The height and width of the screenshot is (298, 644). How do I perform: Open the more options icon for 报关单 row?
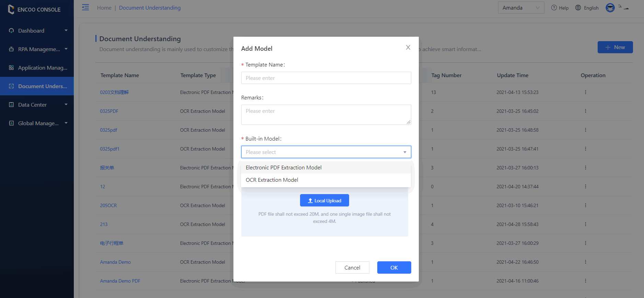[585, 168]
